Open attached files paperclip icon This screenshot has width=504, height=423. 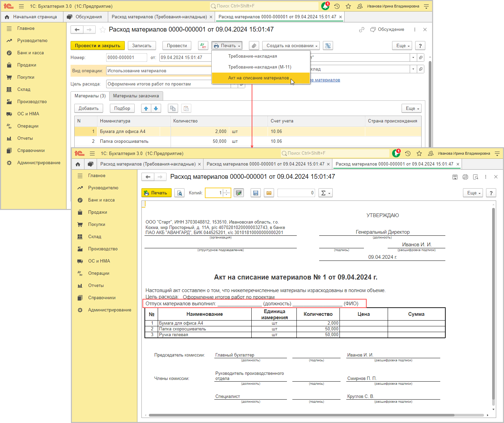254,45
